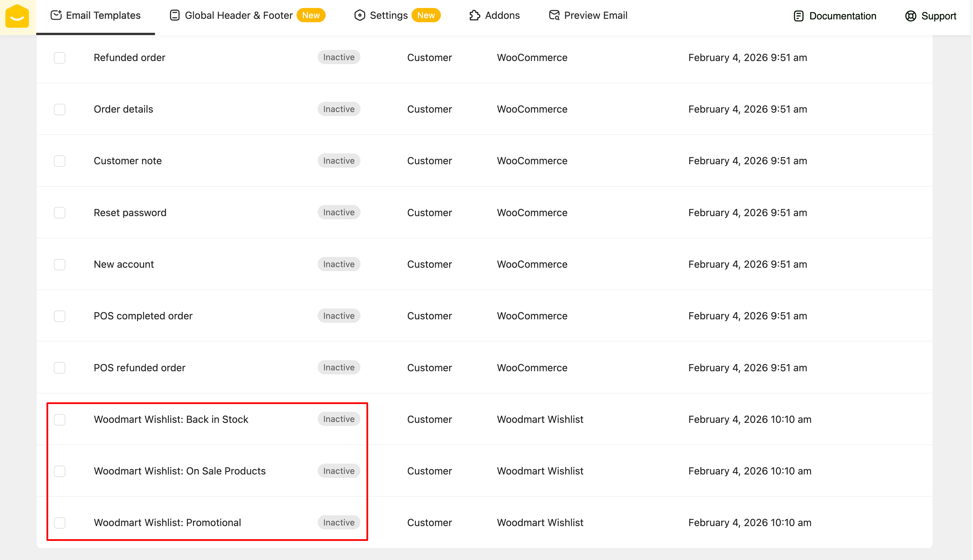Click the Preview Email envelope icon
973x560 pixels.
[x=554, y=15]
